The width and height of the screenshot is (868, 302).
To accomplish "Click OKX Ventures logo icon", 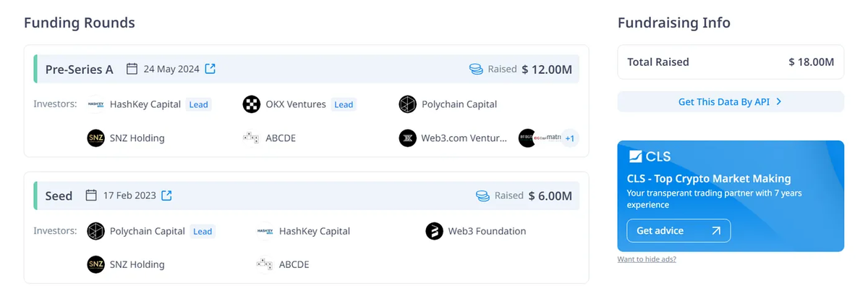I will pos(252,104).
